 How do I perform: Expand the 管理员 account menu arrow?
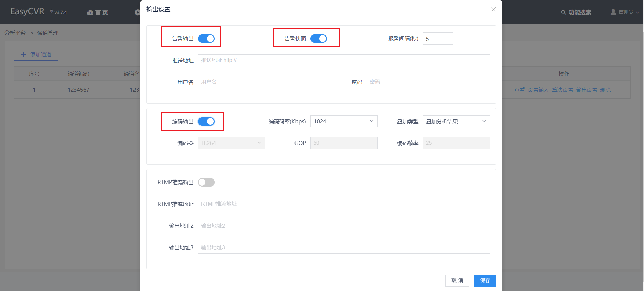pos(637,12)
